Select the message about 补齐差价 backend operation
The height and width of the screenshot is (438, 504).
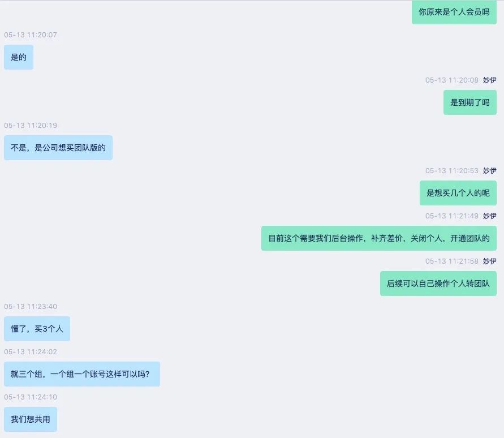(379, 238)
